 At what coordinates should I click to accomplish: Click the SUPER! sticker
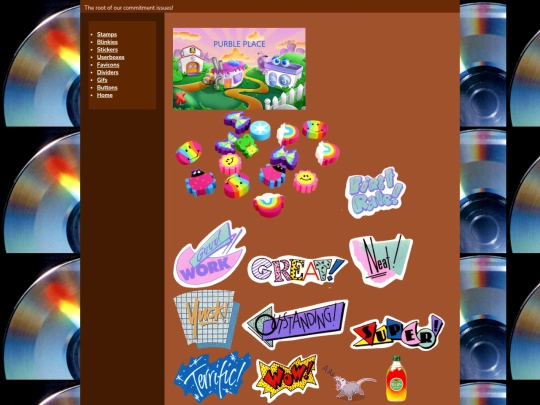(x=397, y=332)
